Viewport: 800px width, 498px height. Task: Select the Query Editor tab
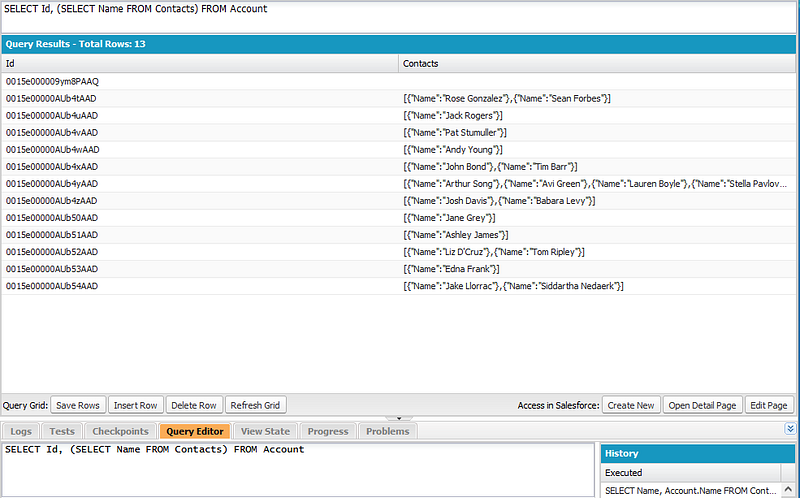pyautogui.click(x=195, y=431)
